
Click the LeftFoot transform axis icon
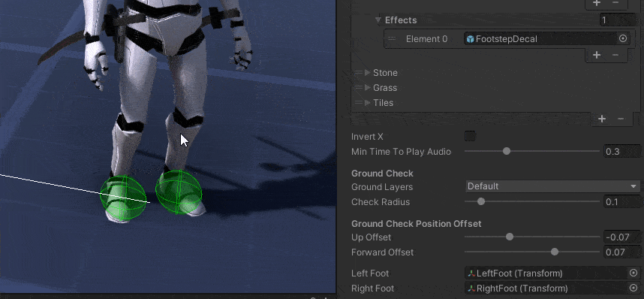(471, 273)
